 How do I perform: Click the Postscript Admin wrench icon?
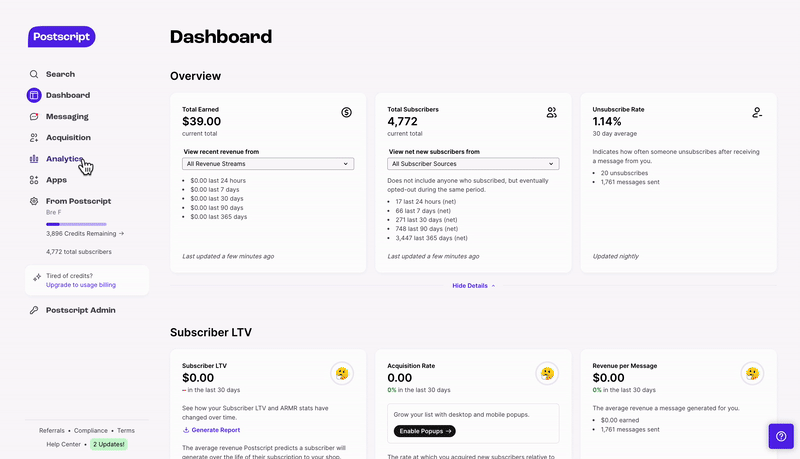pyautogui.click(x=34, y=310)
